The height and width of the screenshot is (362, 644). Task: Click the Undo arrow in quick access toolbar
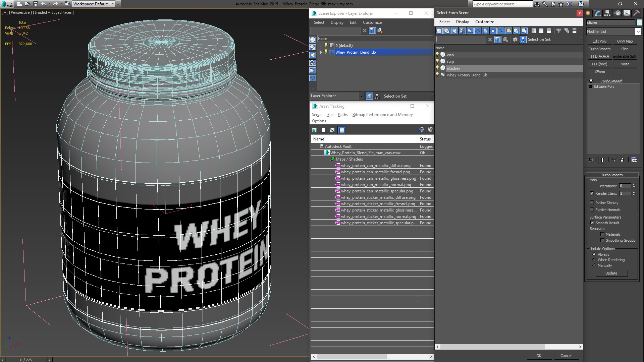coord(44,4)
